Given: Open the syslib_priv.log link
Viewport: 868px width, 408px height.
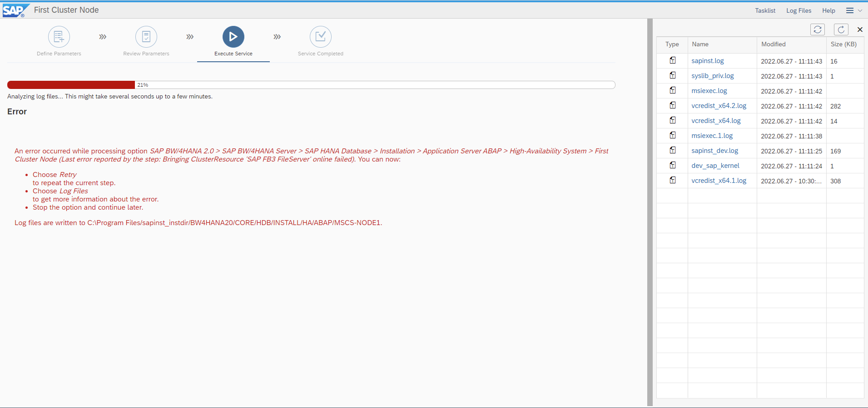Looking at the screenshot, I should (x=713, y=76).
